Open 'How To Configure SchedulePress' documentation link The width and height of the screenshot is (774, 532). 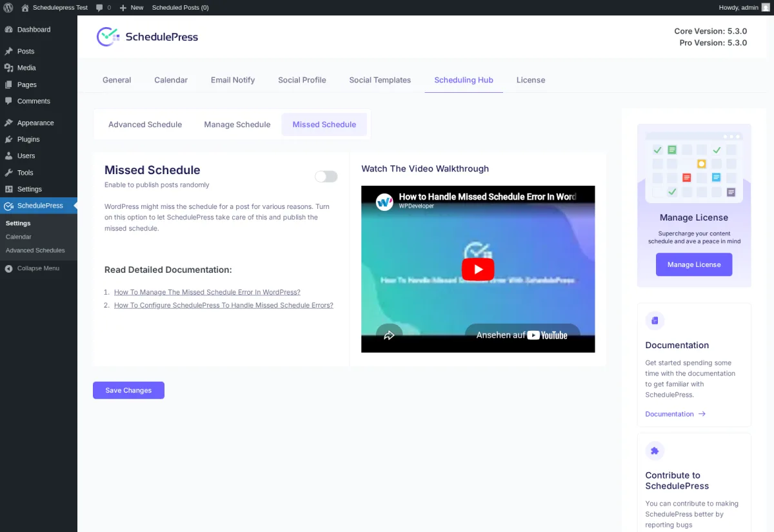click(x=224, y=305)
